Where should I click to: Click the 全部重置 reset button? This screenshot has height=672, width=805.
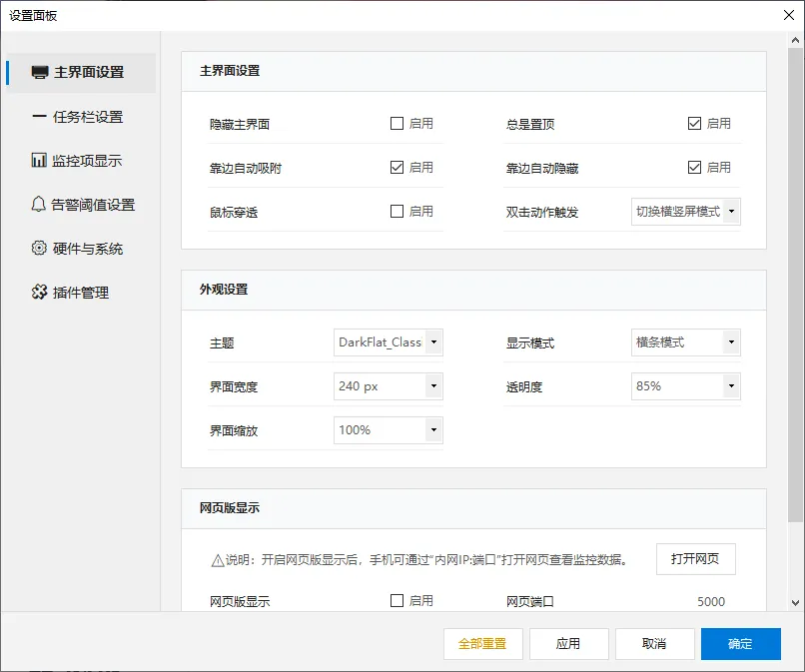pos(482,644)
